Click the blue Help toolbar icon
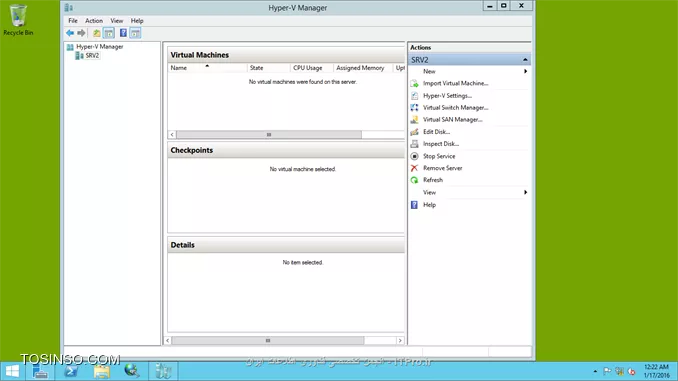The image size is (678, 381). pos(123,33)
